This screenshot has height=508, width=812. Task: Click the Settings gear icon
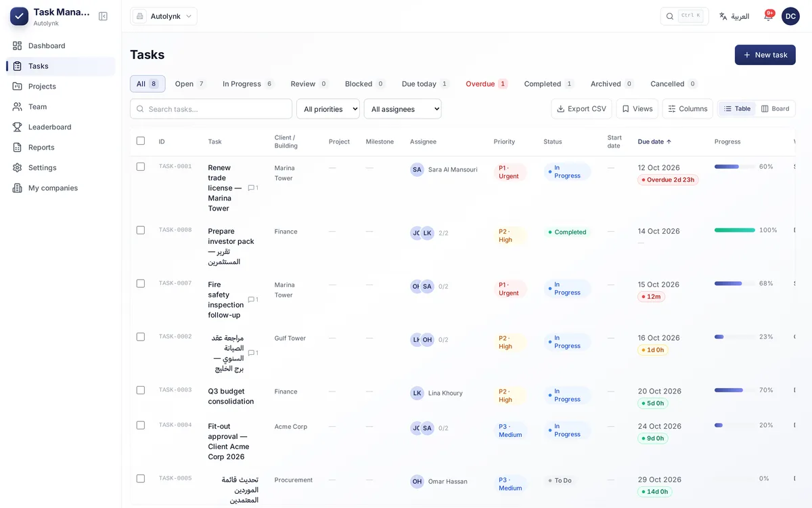17,167
